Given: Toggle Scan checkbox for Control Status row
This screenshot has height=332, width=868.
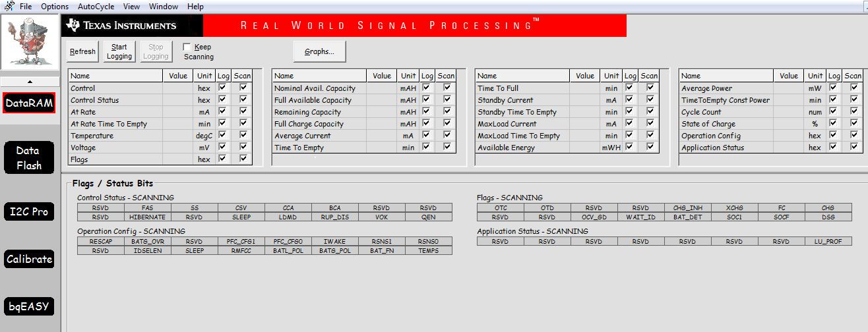Looking at the screenshot, I should coord(243,99).
